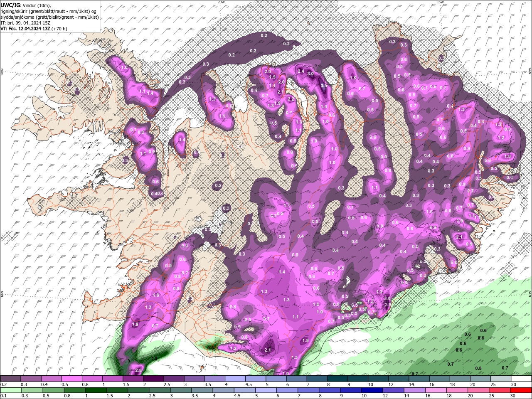This screenshot has height=399, width=532.
Task: Pick lower-scale darkest green swatch between 1 and 1.5
Action: point(96,390)
